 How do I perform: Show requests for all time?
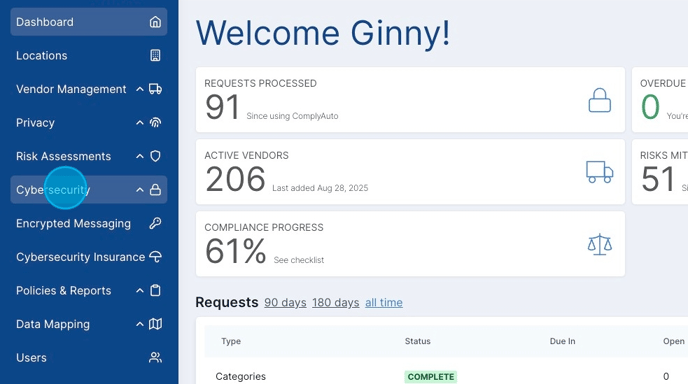click(384, 302)
